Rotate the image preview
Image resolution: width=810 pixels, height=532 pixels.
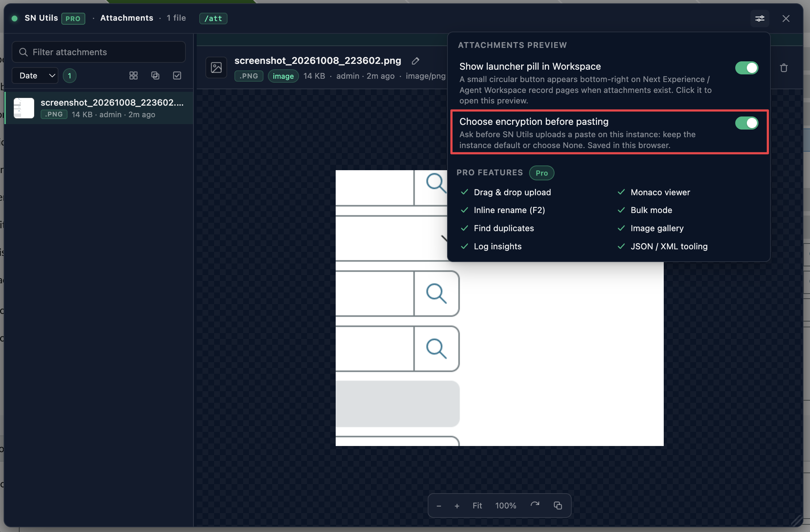coord(535,505)
